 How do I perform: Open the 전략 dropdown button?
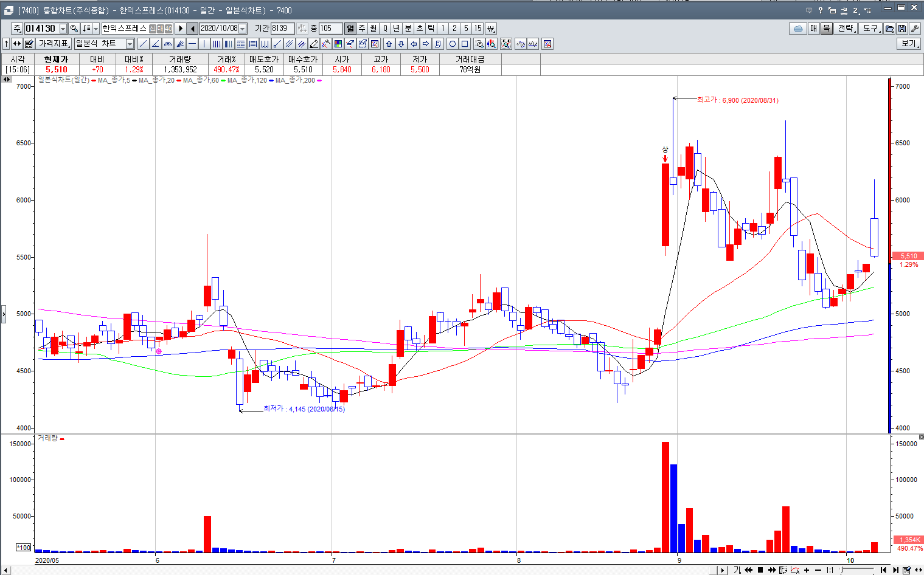coord(847,29)
